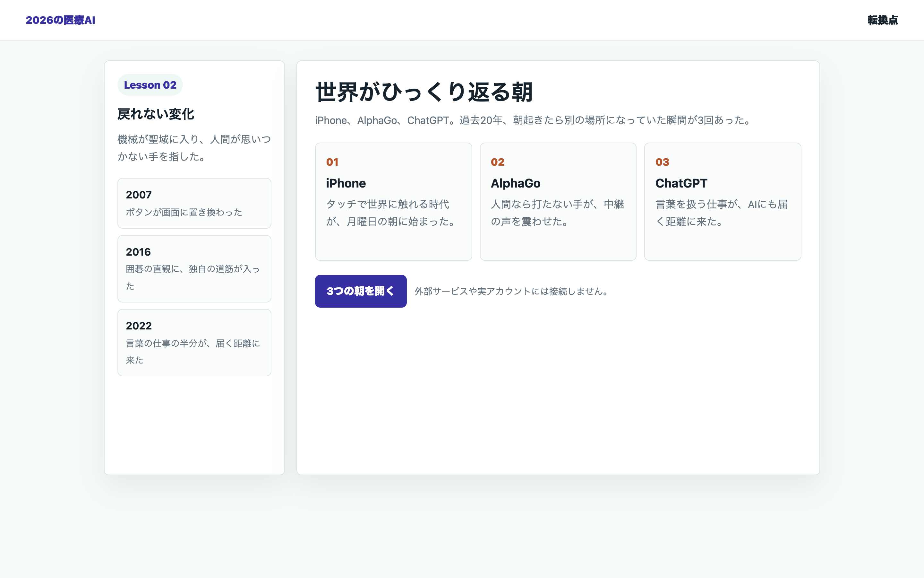Click text 囲碁の直観に、独自の道筋が入った
The height and width of the screenshot is (578, 924).
(x=193, y=277)
